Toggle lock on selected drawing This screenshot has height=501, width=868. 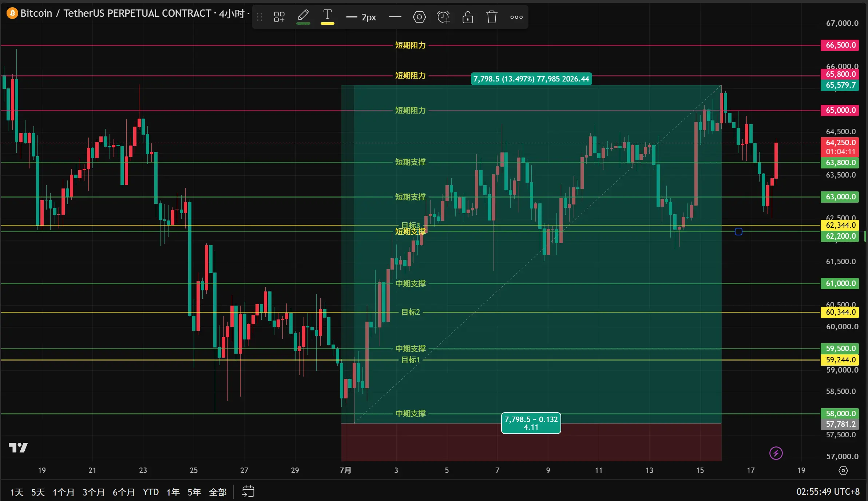468,17
